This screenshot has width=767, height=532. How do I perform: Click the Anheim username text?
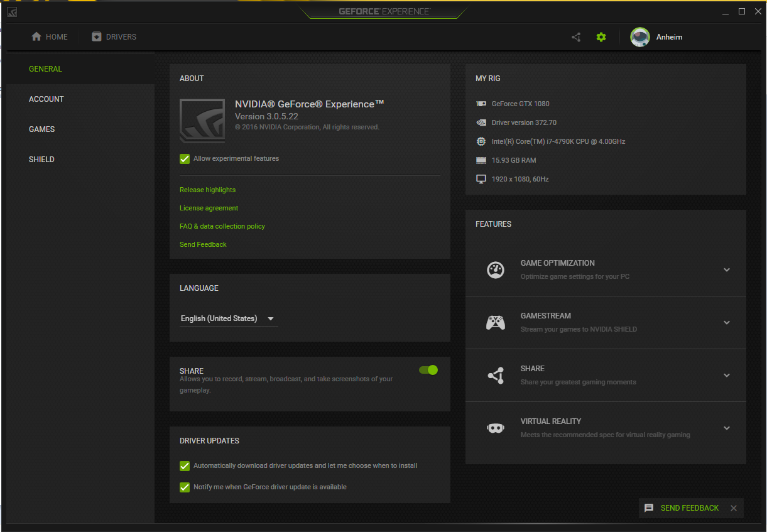pyautogui.click(x=669, y=37)
